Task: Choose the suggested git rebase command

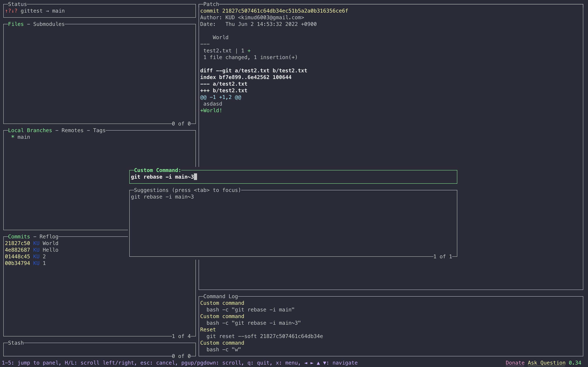Action: click(162, 197)
